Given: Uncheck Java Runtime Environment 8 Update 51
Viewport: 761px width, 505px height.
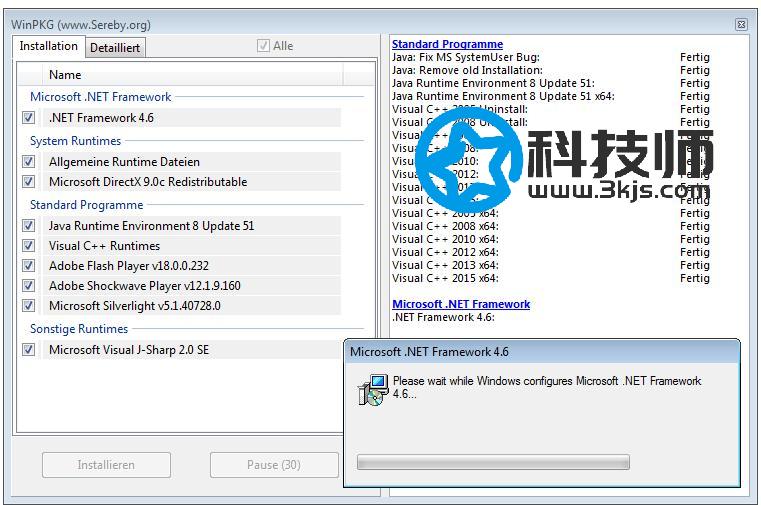Looking at the screenshot, I should (29, 226).
